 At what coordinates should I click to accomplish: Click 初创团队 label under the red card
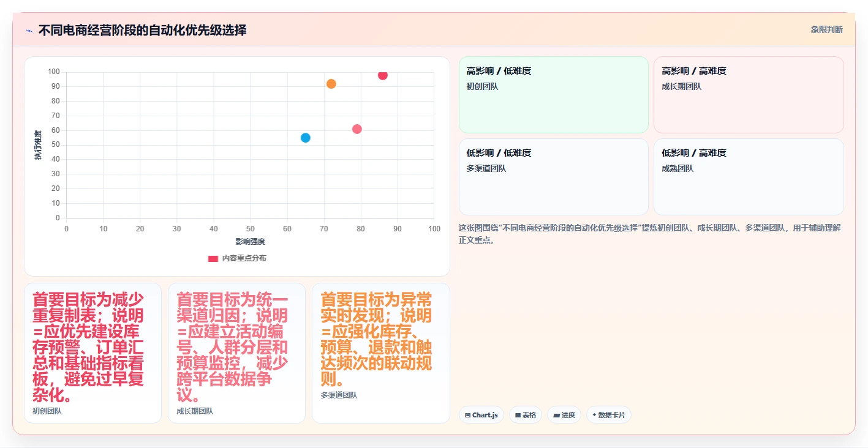(47, 411)
